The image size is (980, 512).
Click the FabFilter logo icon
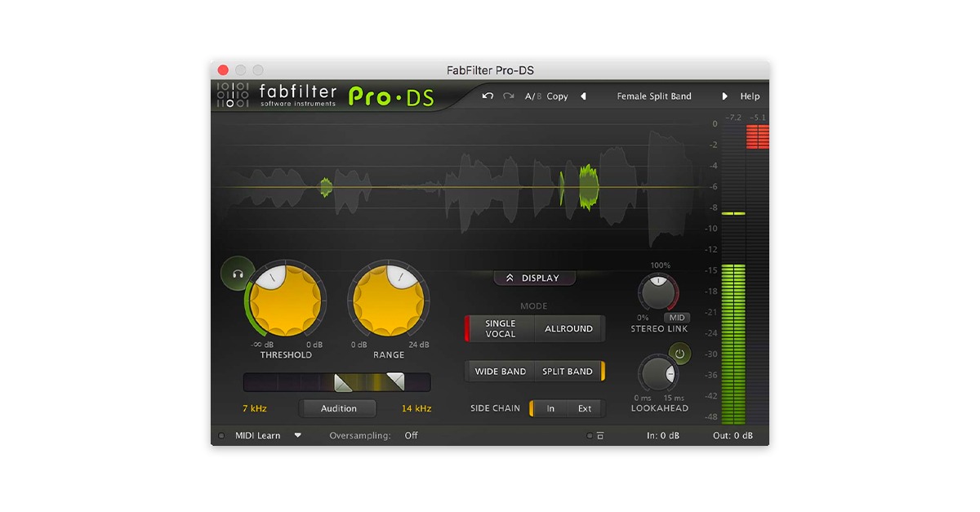pos(232,96)
